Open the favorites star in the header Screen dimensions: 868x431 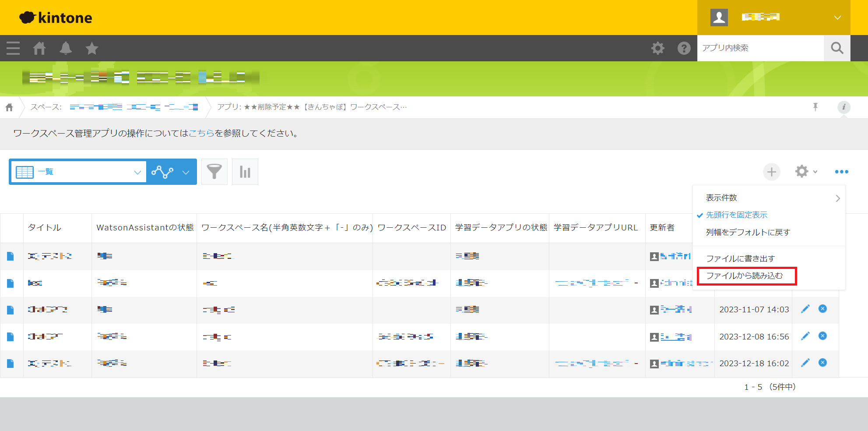tap(92, 48)
